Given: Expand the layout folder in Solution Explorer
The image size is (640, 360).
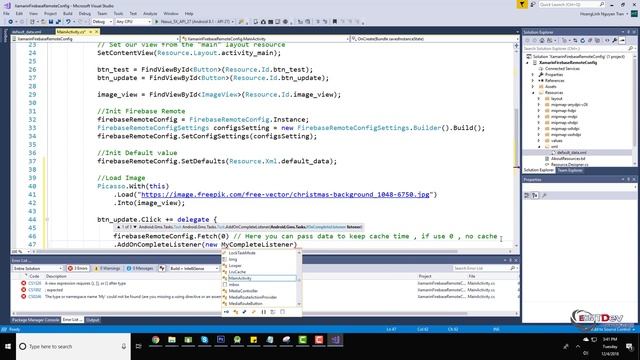Looking at the screenshot, I should [539, 99].
